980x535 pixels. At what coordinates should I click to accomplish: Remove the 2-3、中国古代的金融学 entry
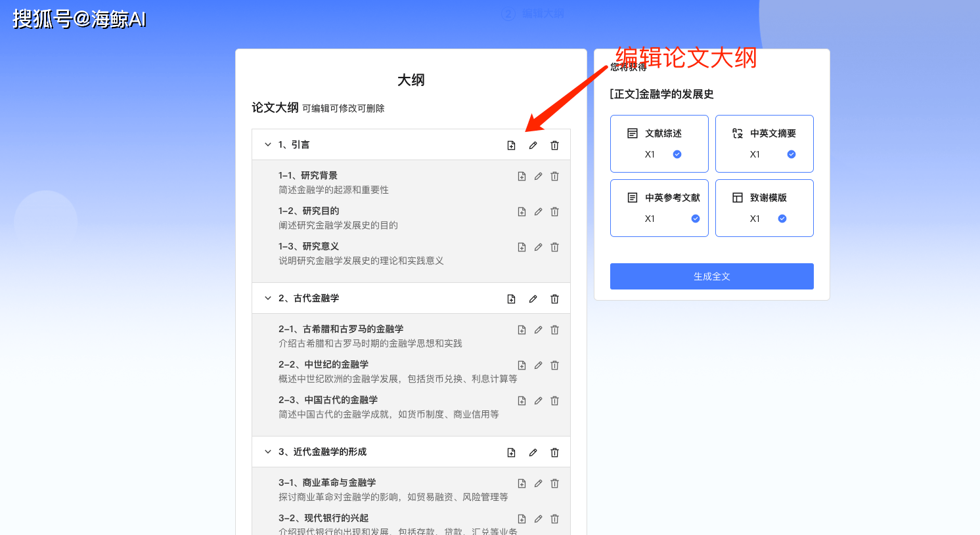(x=554, y=400)
